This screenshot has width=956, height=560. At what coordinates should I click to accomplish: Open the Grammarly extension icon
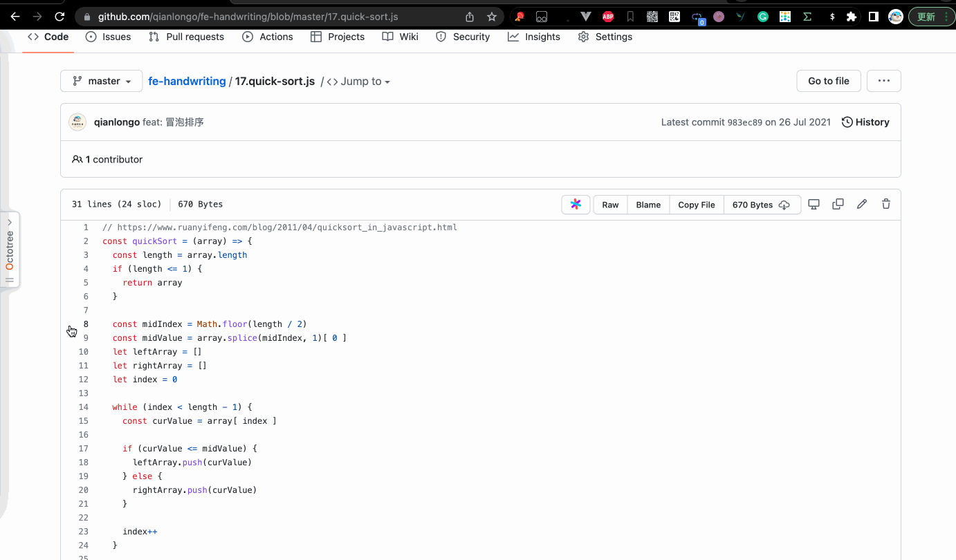coord(763,17)
